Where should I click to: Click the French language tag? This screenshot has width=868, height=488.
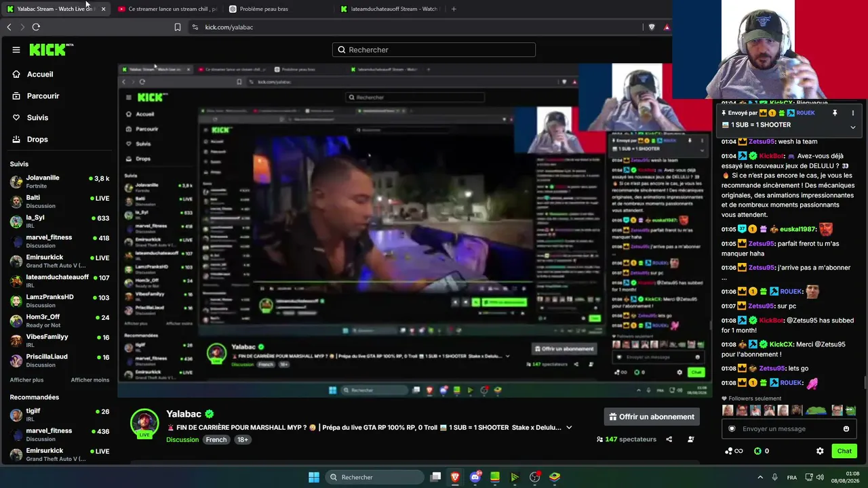point(216,440)
